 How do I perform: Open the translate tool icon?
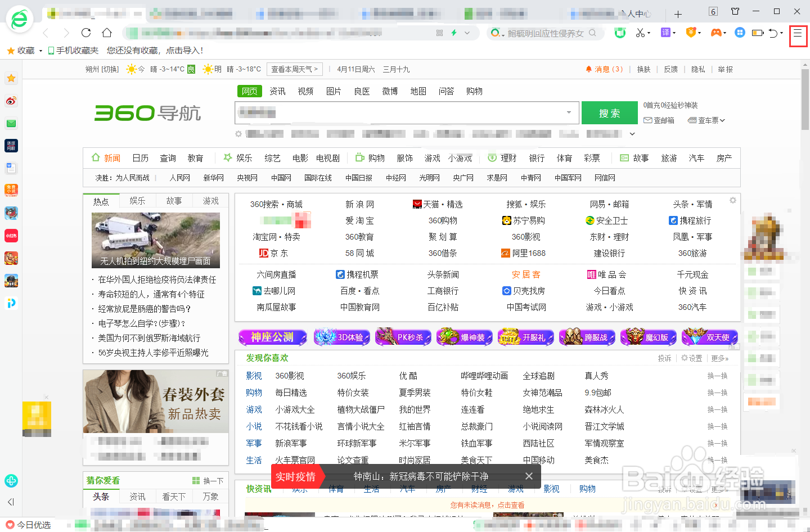665,33
